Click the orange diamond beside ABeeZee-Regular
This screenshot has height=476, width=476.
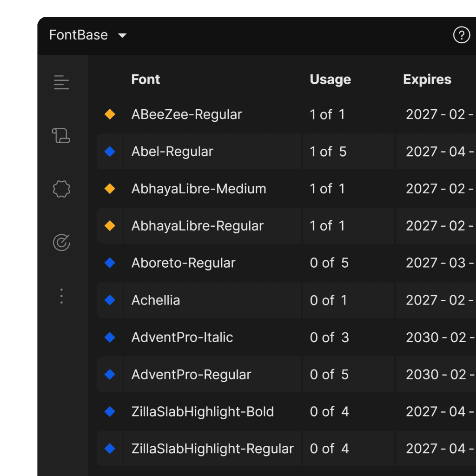coord(110,114)
